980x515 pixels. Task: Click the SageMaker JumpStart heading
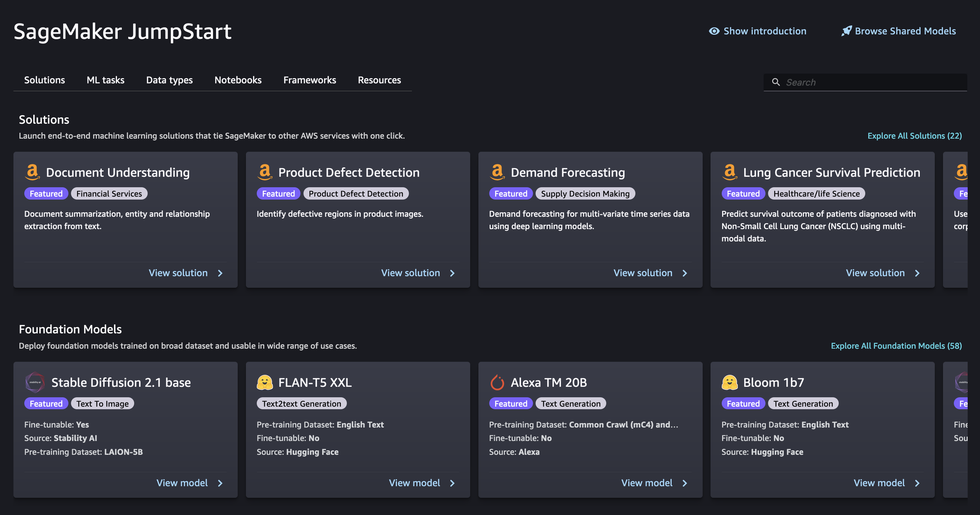point(123,31)
